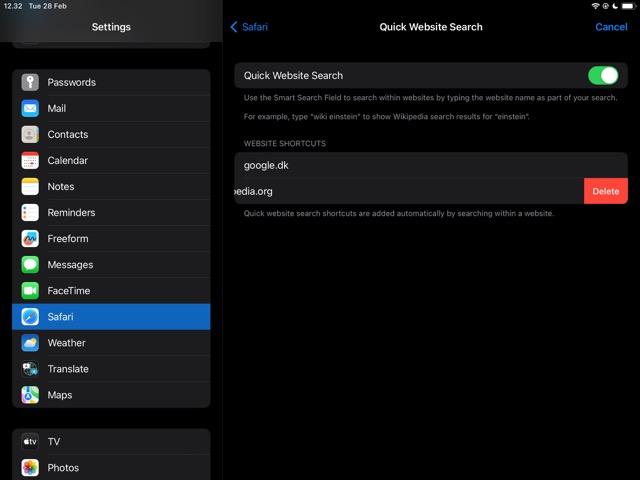Disable the Quick Website Search switch

click(x=602, y=76)
